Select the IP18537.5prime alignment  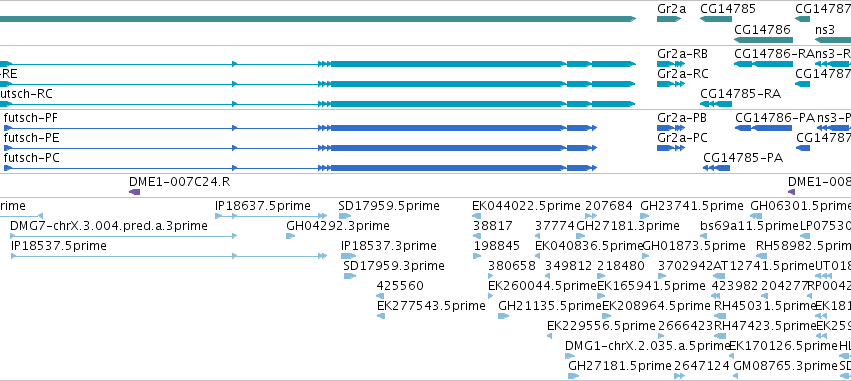[169, 256]
